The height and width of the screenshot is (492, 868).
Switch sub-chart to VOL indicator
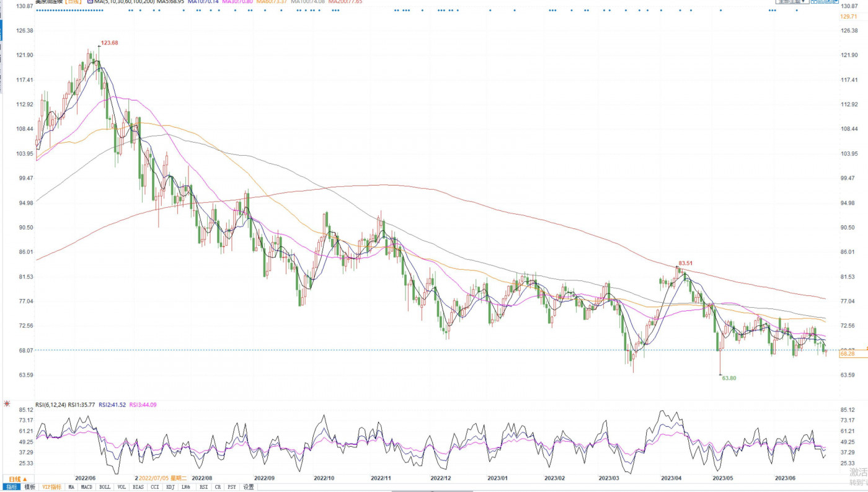coord(122,487)
